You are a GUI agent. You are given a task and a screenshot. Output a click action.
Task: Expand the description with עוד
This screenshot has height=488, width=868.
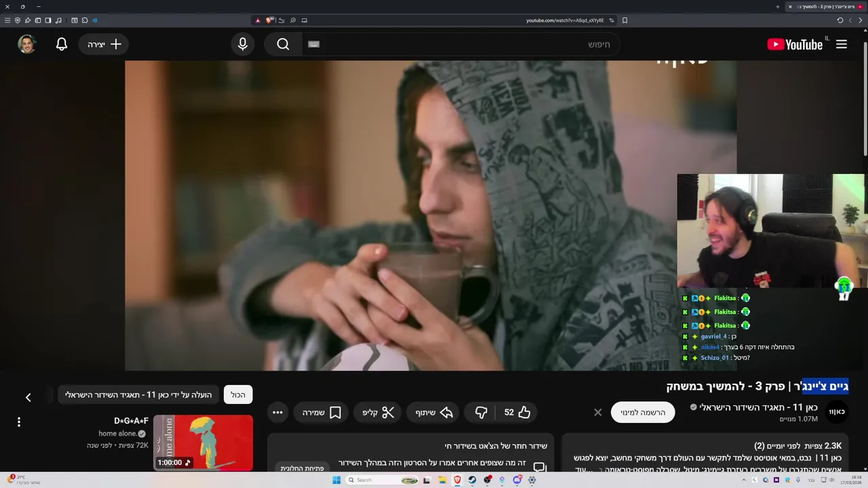tap(584, 469)
